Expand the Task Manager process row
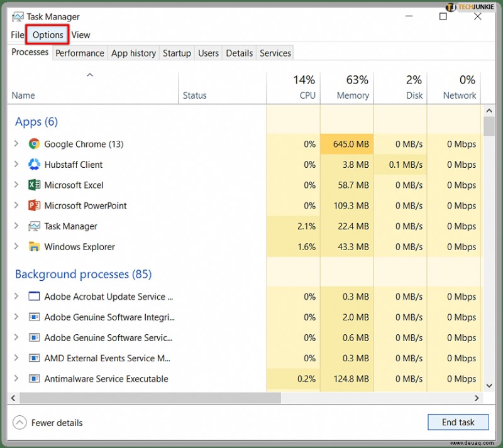Image resolution: width=503 pixels, height=448 pixels. (16, 226)
